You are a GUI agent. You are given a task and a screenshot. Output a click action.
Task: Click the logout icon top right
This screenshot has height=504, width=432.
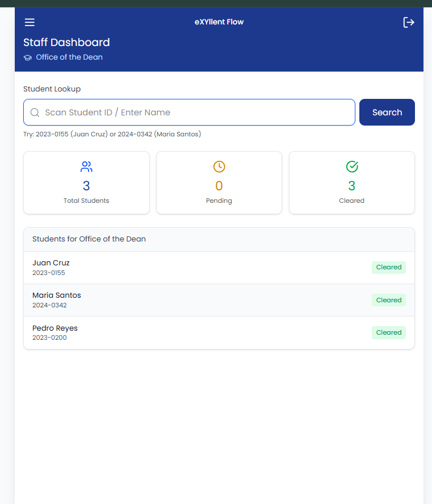409,22
